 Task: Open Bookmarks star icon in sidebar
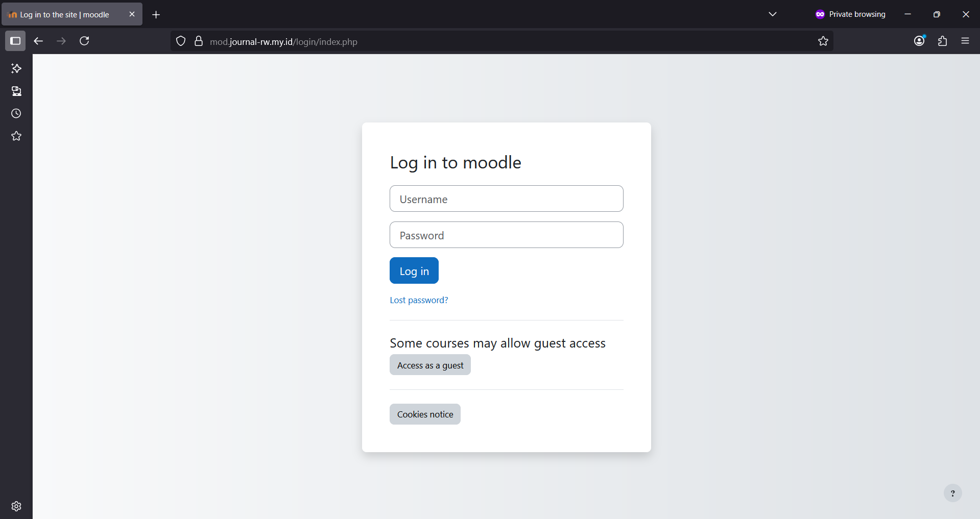click(x=16, y=136)
